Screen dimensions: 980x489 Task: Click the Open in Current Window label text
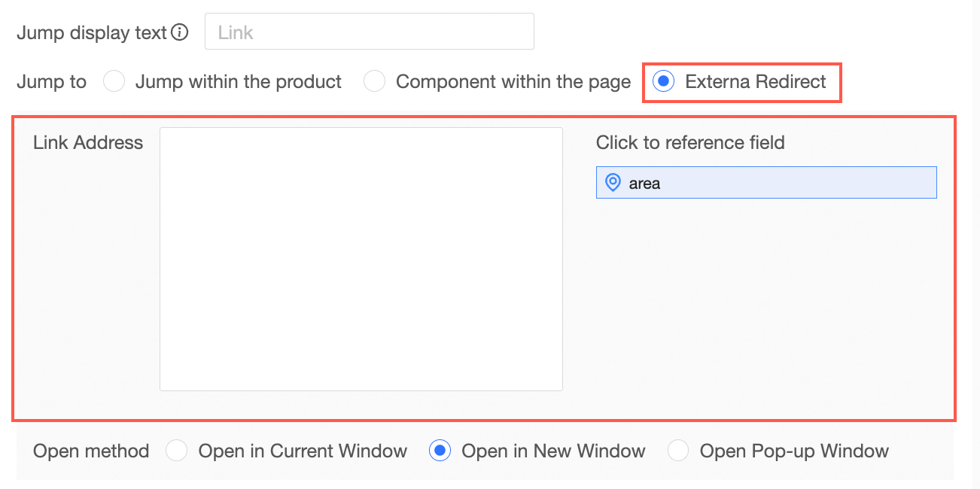[302, 451]
